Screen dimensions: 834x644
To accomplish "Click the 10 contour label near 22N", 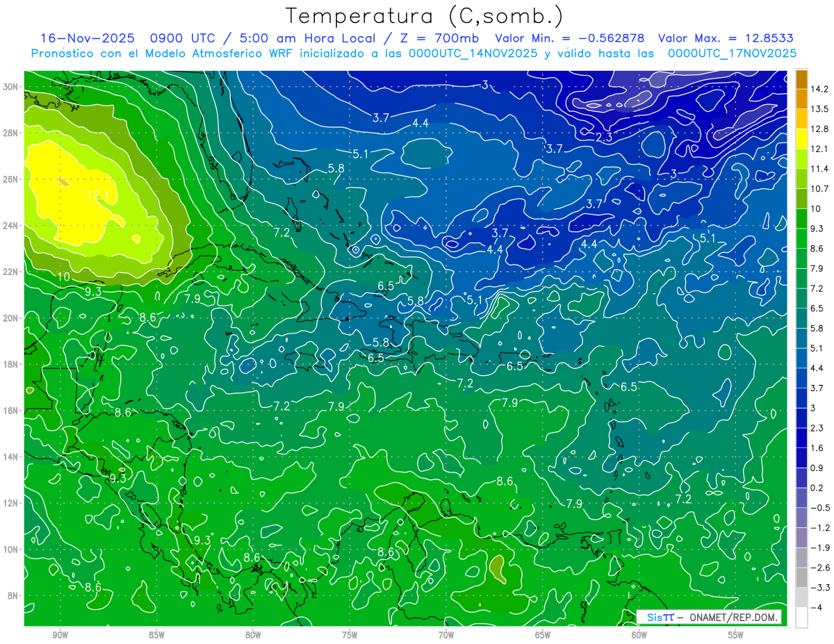I will pos(63,276).
